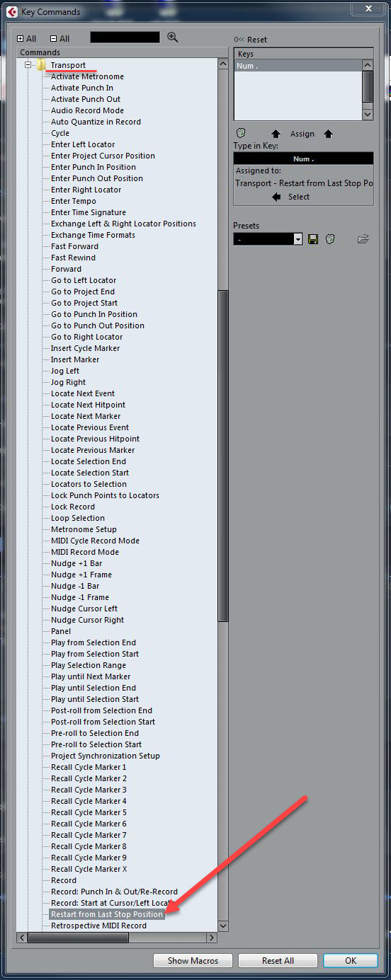Select Recall Cycle Marker 5

point(89,812)
